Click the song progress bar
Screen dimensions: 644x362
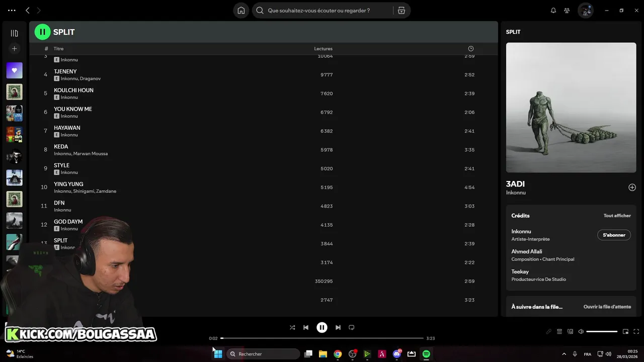tap(322, 338)
